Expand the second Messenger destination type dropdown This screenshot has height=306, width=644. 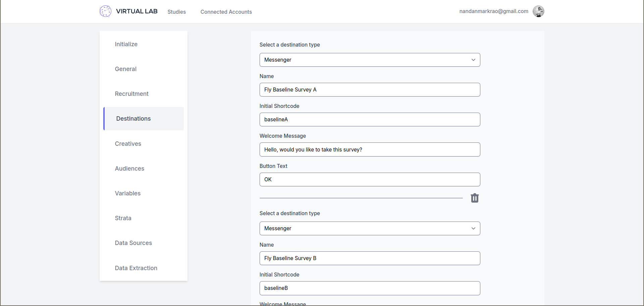tap(370, 228)
